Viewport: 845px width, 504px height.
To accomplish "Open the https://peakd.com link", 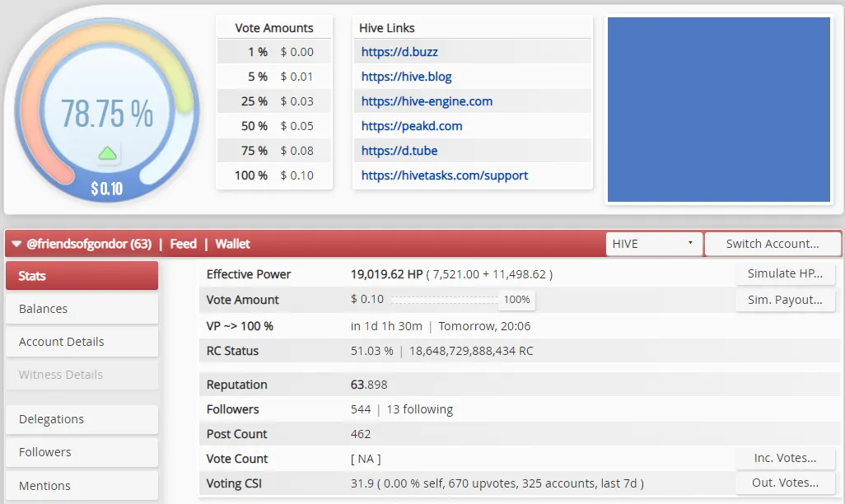I will pyautogui.click(x=412, y=126).
